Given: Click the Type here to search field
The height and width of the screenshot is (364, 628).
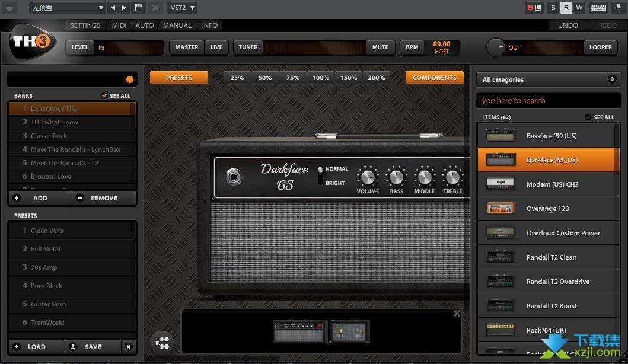Looking at the screenshot, I should pos(549,101).
